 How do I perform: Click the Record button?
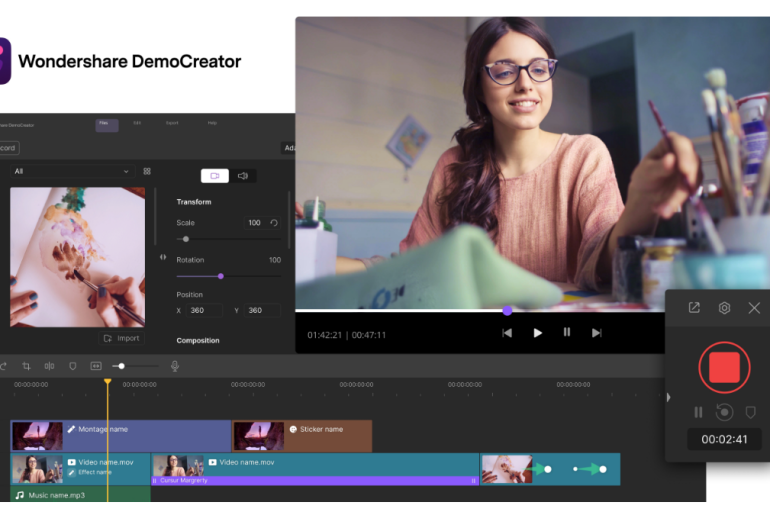point(8,148)
